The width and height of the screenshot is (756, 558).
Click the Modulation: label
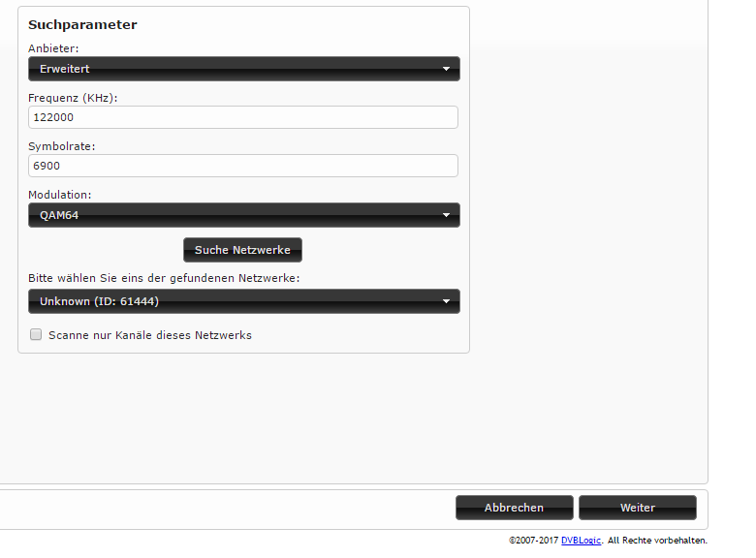click(60, 195)
